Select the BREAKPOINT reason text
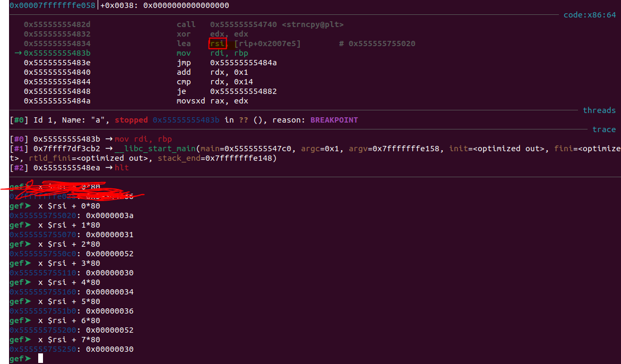This screenshot has width=621, height=364. [x=334, y=119]
